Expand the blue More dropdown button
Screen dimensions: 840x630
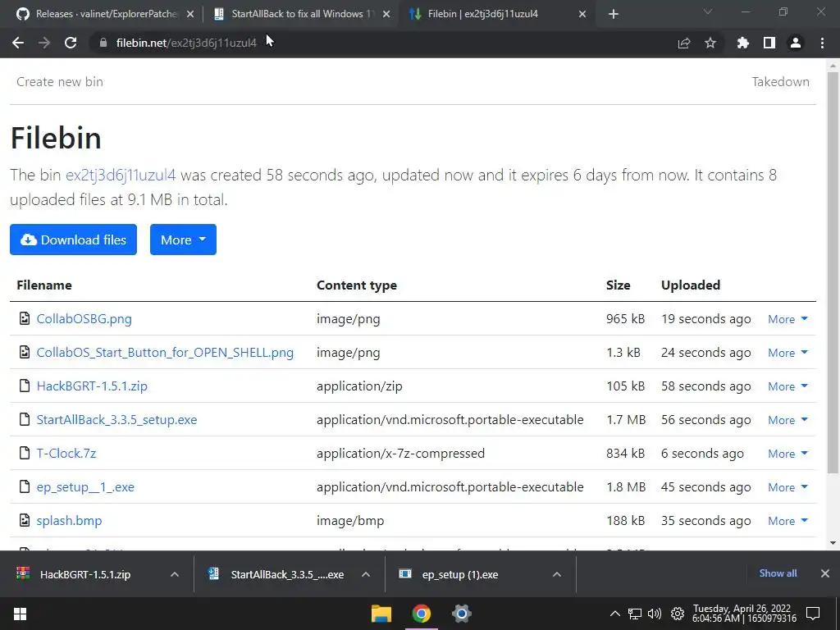point(183,240)
